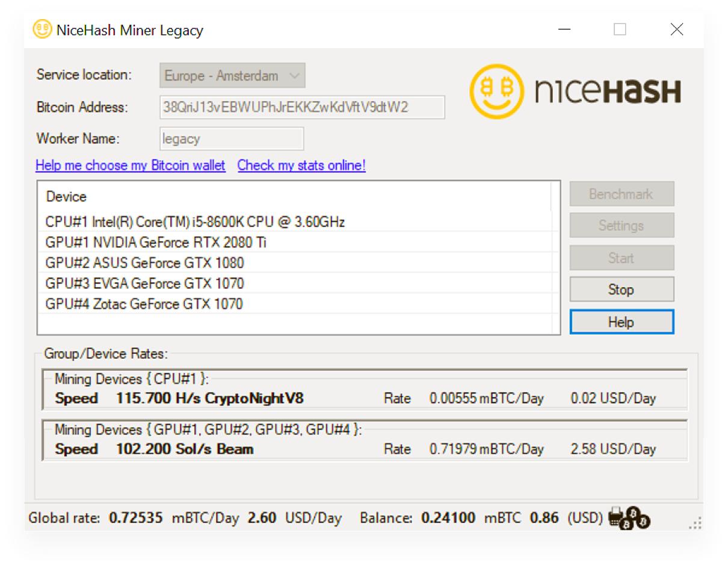This screenshot has width=728, height=568.
Task: Click the Benchmark button
Action: [622, 194]
